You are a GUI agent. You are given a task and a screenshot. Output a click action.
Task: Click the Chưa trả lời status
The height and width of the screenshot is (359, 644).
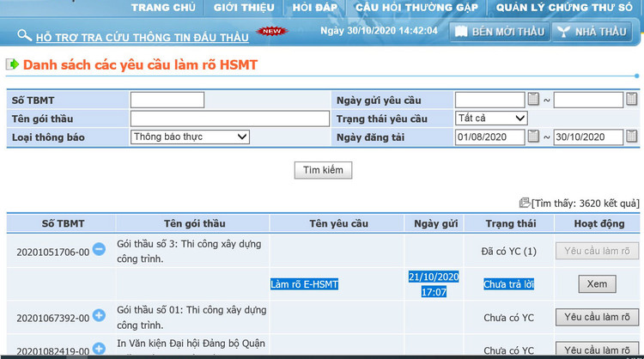point(509,284)
